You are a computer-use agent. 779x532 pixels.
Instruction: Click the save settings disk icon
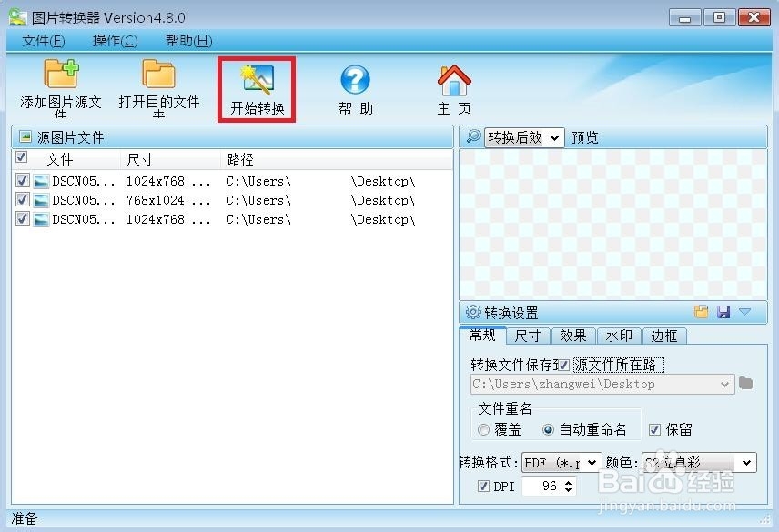723,312
